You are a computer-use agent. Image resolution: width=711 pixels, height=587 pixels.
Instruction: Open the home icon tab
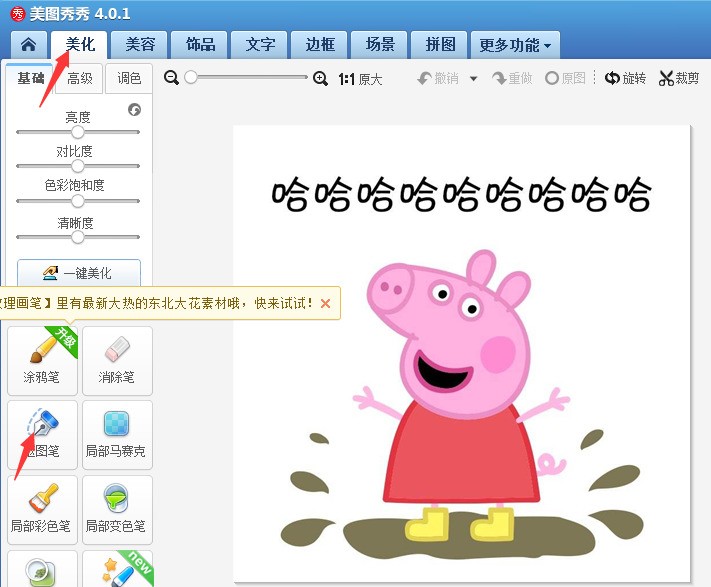29,45
